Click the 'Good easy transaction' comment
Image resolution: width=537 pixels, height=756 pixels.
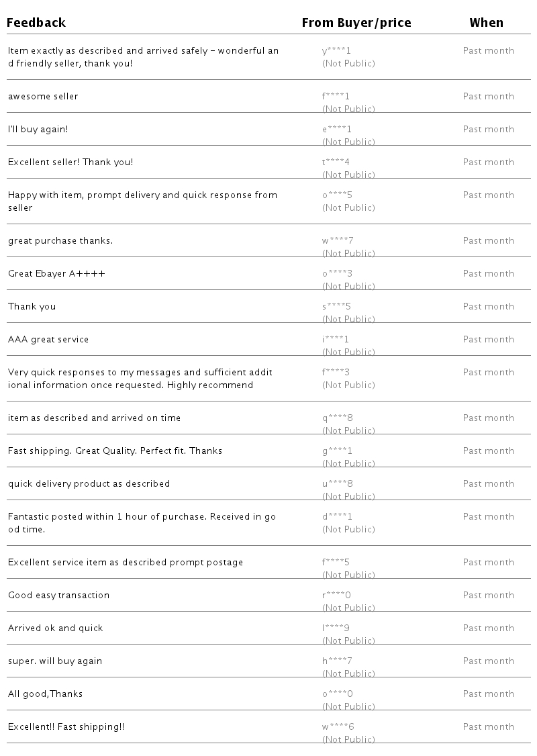(58, 596)
